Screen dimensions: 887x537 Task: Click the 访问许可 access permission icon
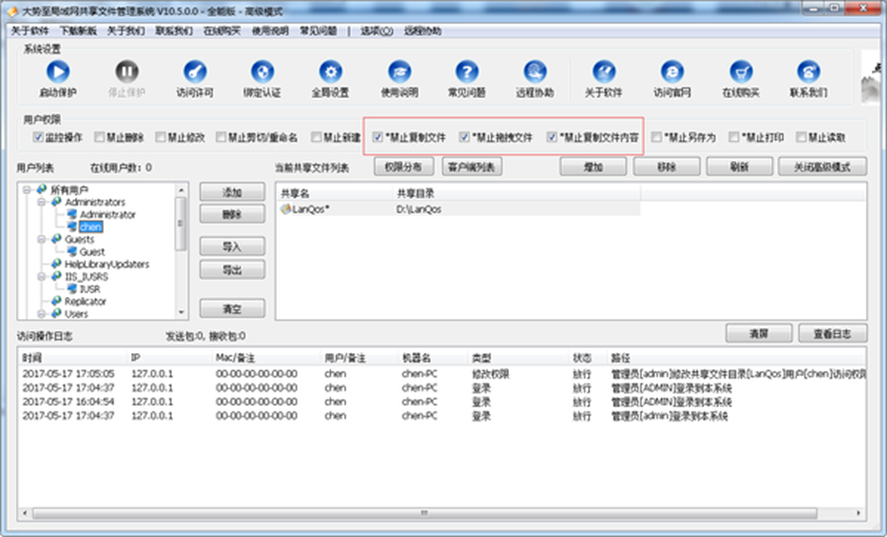[195, 72]
